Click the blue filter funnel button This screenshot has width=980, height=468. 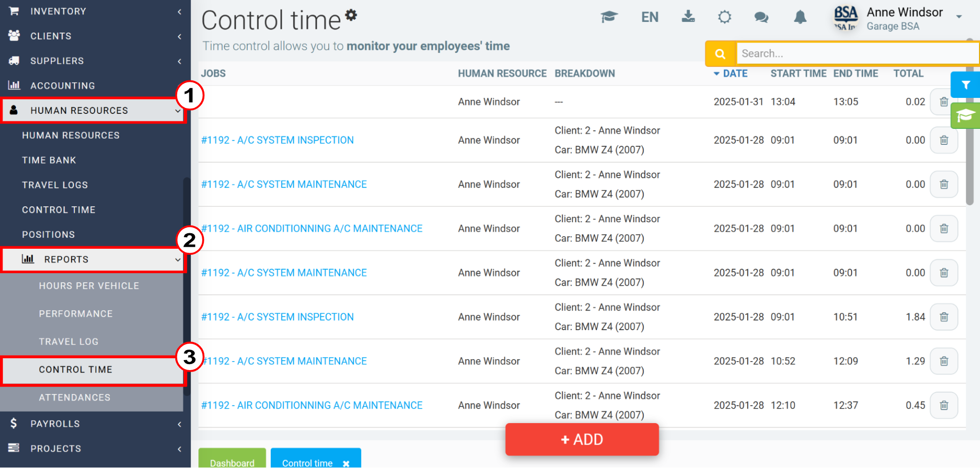click(966, 85)
